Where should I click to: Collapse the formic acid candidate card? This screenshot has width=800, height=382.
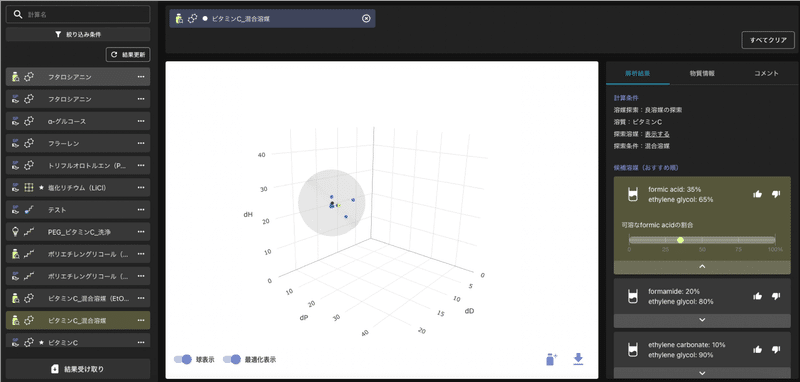(702, 267)
